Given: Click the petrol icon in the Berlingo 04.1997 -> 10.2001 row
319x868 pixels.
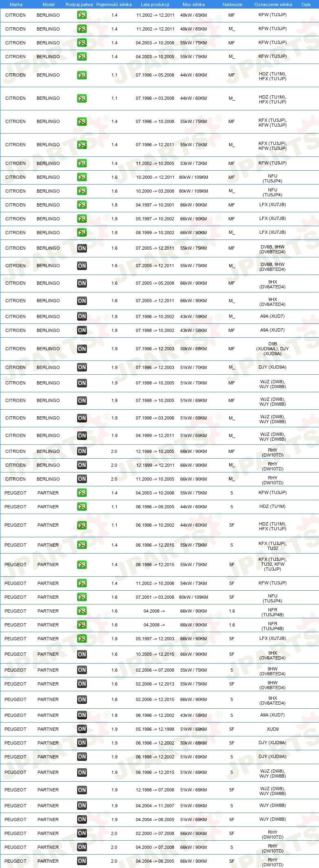Looking at the screenshot, I should pos(82,205).
